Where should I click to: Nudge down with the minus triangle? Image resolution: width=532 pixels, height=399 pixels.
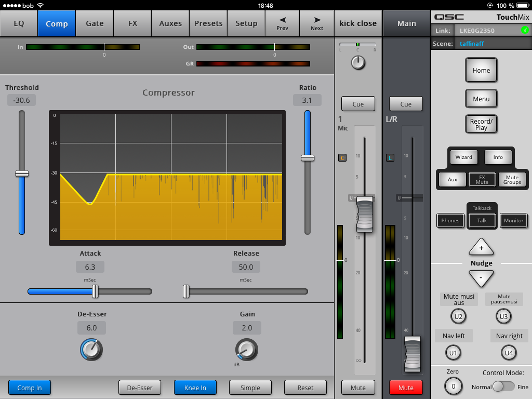(x=481, y=278)
